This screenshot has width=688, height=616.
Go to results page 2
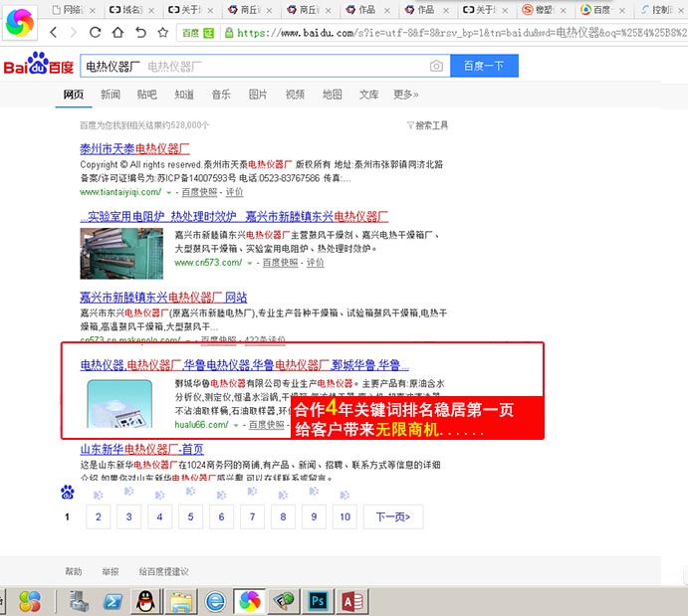click(99, 516)
